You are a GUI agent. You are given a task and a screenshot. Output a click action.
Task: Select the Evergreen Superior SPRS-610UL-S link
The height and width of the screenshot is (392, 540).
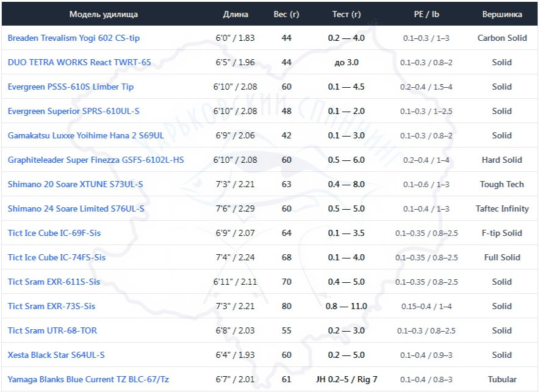[73, 111]
